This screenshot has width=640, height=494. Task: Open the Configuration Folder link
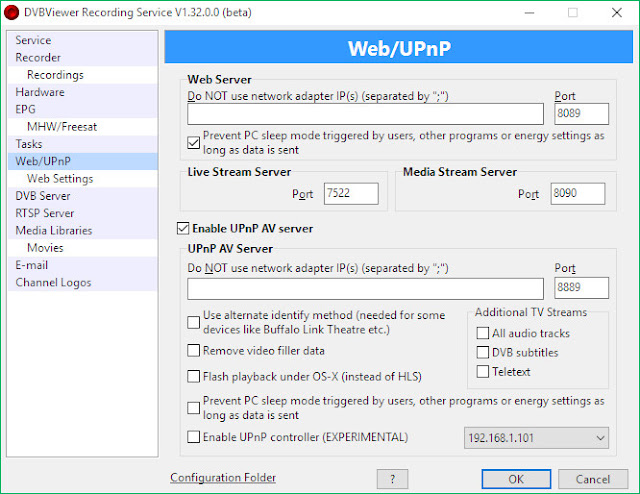point(223,478)
